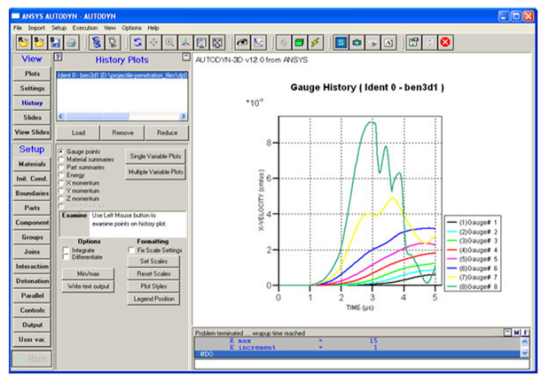Open the Materials setup panel

pos(32,164)
